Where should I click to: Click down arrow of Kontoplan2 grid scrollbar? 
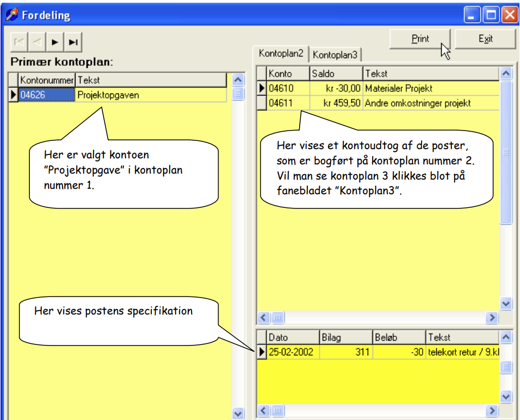(x=506, y=303)
